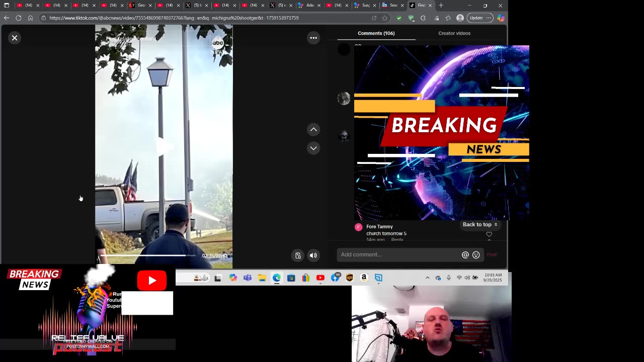644x362 pixels.
Task: Switch to the Sear browser tab
Action: (x=391, y=6)
